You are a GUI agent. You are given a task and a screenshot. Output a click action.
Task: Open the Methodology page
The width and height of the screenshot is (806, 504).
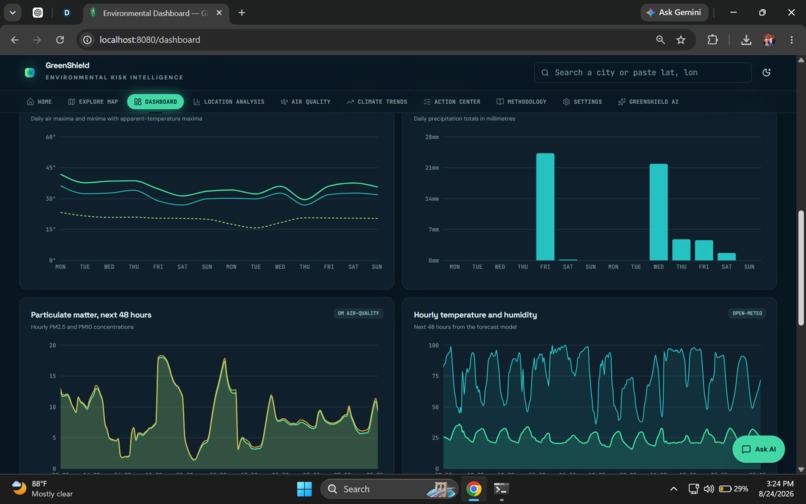[521, 102]
